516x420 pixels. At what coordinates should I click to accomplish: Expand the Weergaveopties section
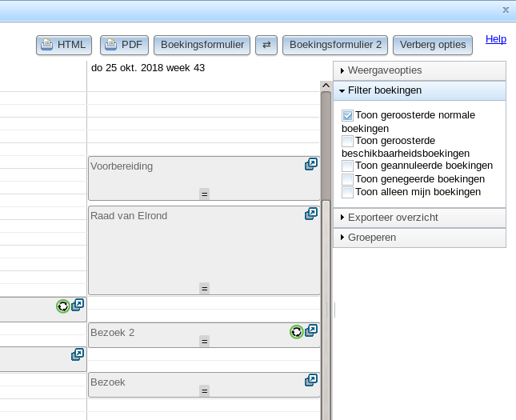click(419, 70)
